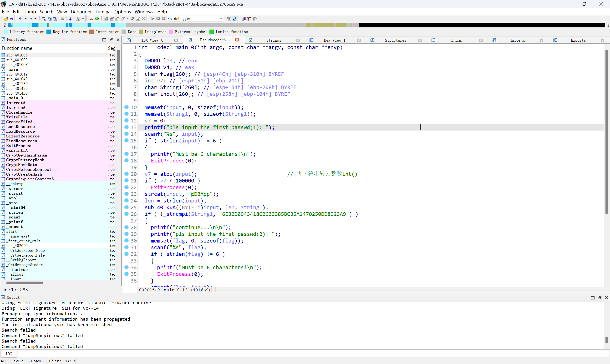
Task: Open the back-history dropdown arrow
Action: point(25,19)
